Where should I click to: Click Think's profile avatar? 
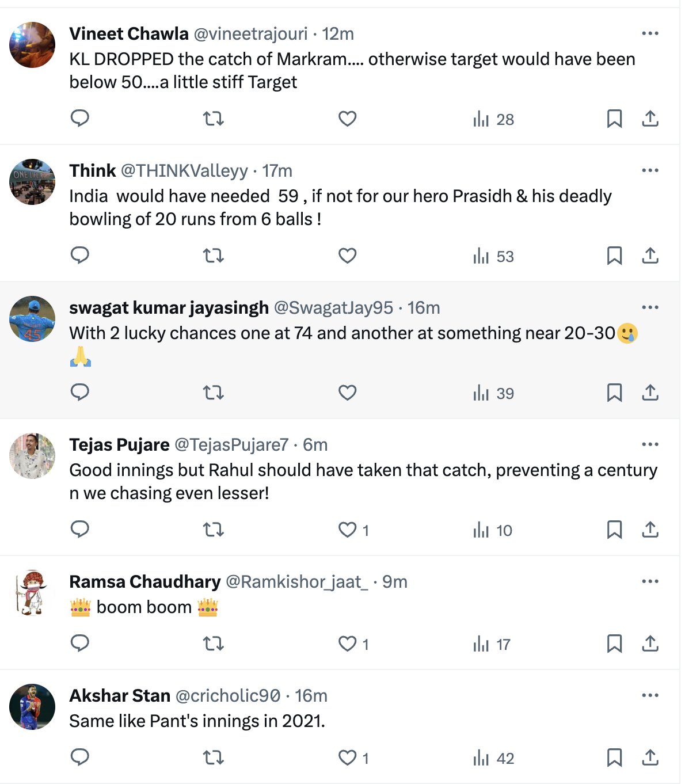click(x=32, y=182)
